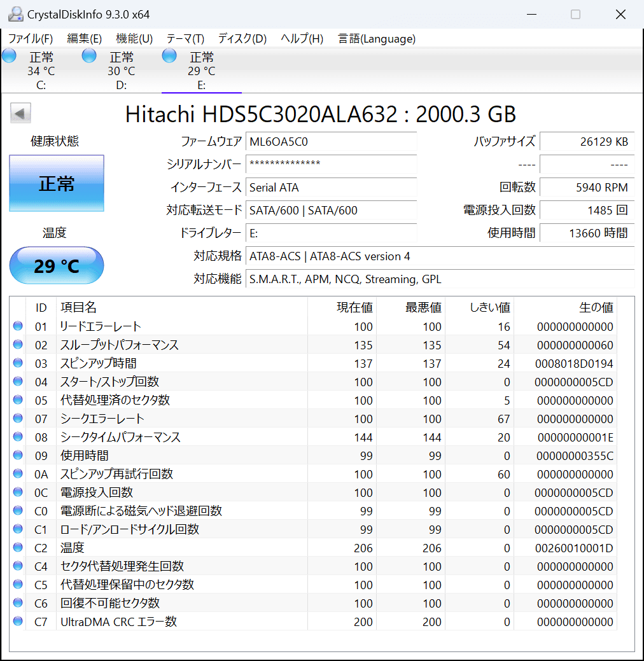
Task: Click the 正常 health status button
Action: (57, 184)
